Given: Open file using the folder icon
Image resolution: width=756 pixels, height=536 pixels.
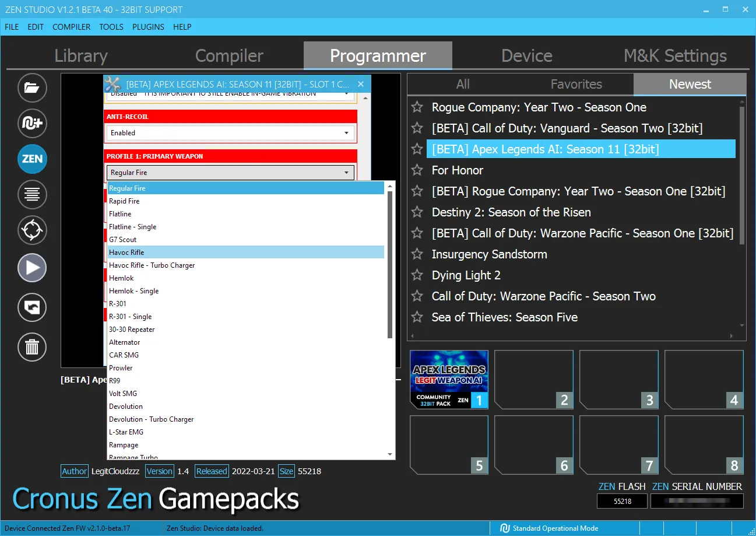Looking at the screenshot, I should coord(32,88).
